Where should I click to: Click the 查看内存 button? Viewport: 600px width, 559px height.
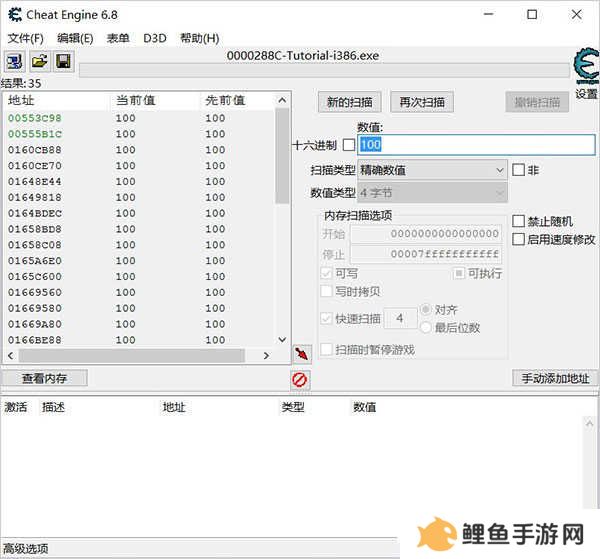point(44,378)
